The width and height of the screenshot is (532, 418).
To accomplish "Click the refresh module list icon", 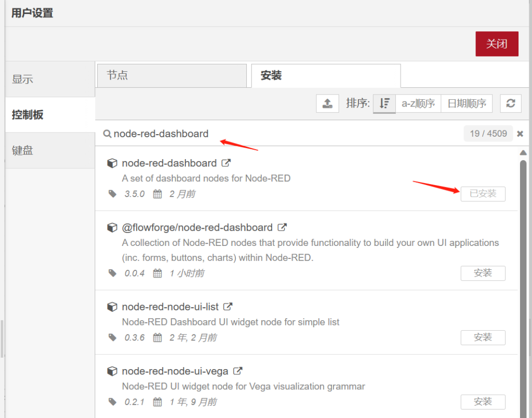I will pos(510,103).
